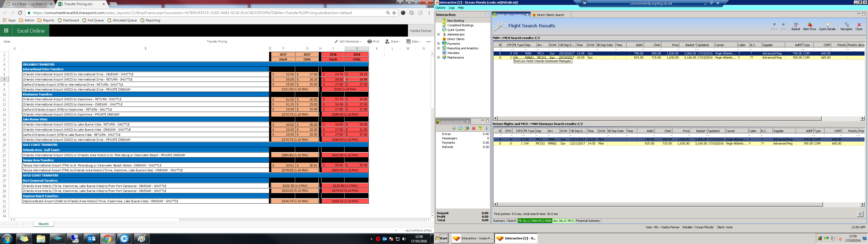Image resolution: width=868 pixels, height=244 pixels.
Task: Open the Share dropdown in Excel Online
Action: click(x=392, y=41)
